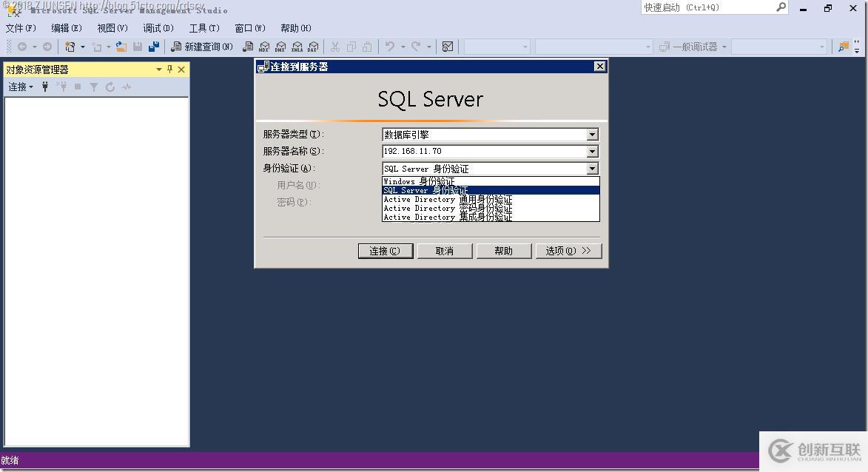868x472 pixels.
Task: Click the 连接 button to connect
Action: click(385, 250)
